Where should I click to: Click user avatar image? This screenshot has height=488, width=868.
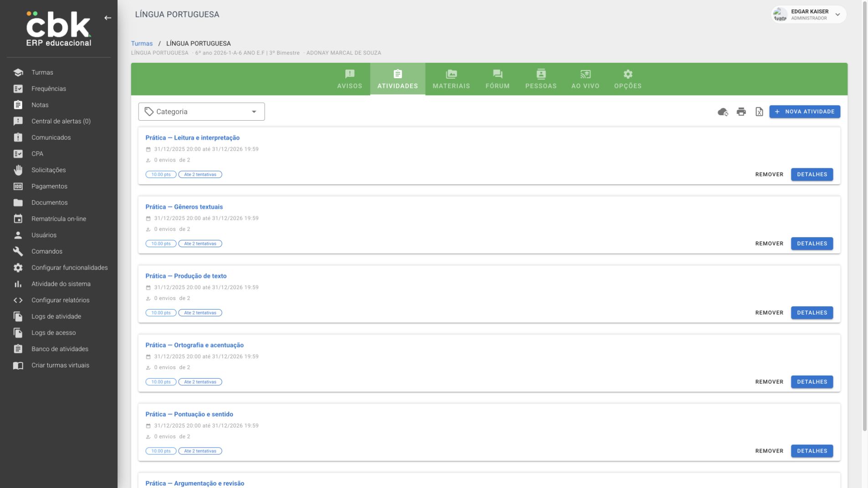(780, 15)
